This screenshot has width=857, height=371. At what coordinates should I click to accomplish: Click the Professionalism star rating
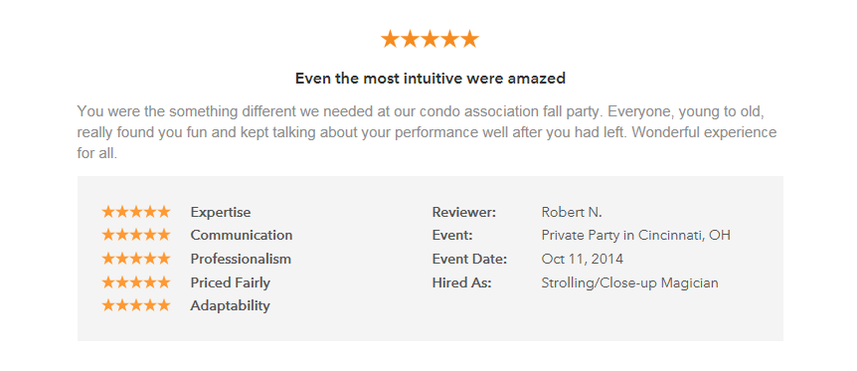pos(136,258)
